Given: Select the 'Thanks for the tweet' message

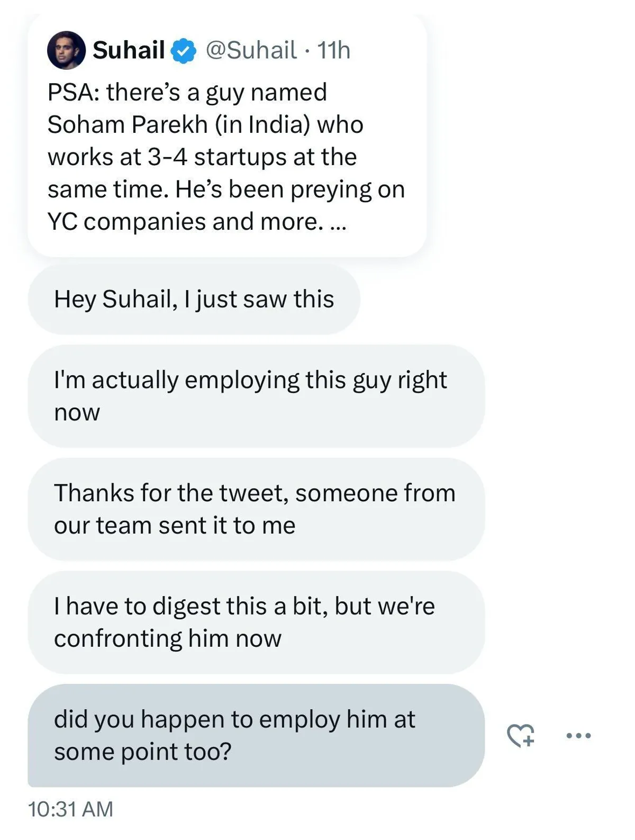Looking at the screenshot, I should pyautogui.click(x=255, y=509).
